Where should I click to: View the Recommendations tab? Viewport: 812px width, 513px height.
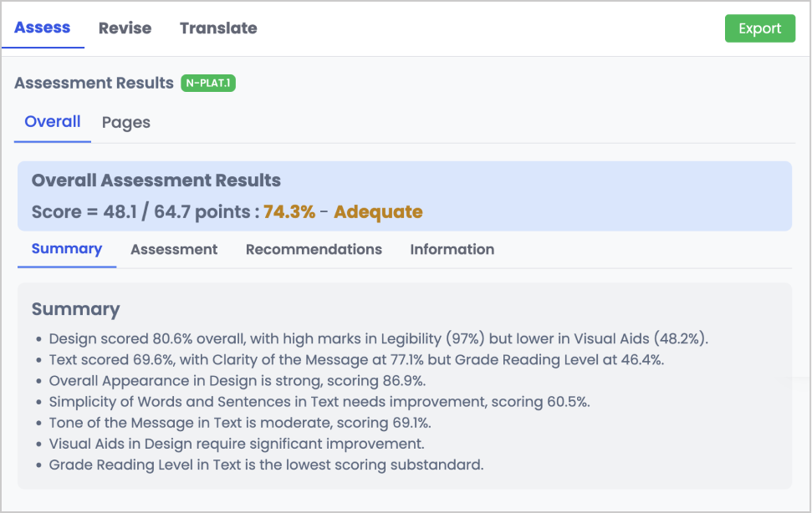tap(314, 249)
